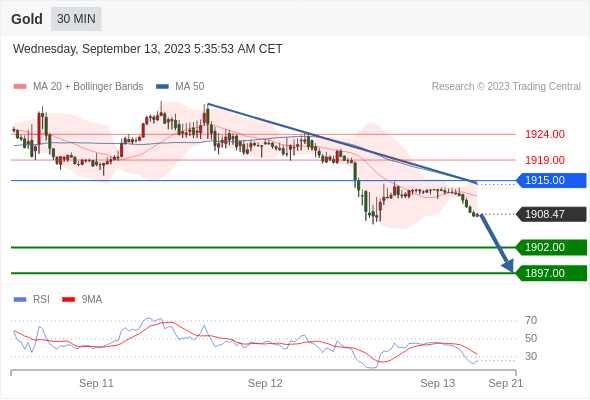Click the black 1908.47 current price tag
The image size is (590, 400).
point(551,214)
